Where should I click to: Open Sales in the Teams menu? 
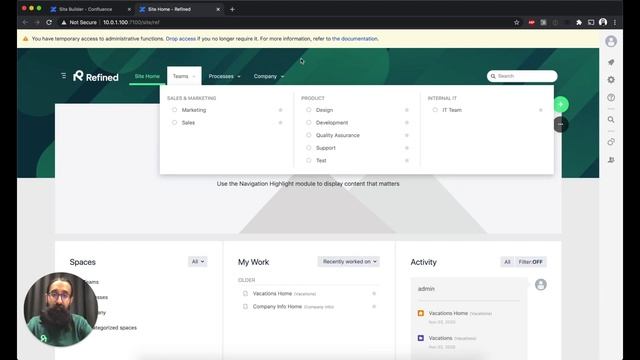coord(188,123)
